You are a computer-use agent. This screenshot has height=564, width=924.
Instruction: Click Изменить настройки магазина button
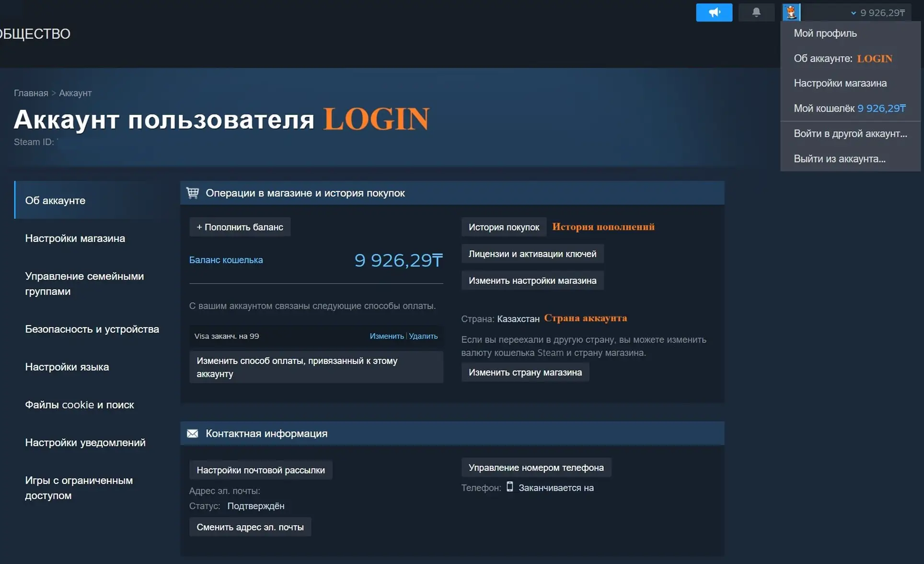(x=532, y=281)
